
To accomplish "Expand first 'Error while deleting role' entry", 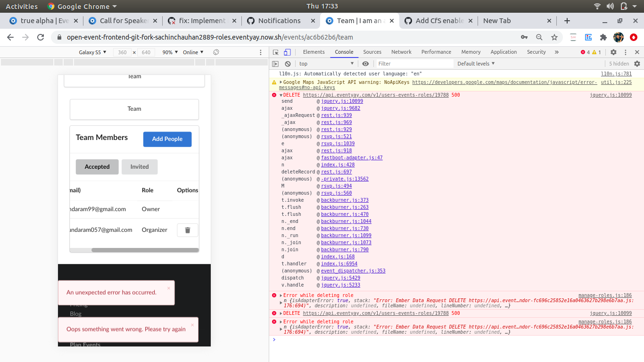I will tap(281, 296).
